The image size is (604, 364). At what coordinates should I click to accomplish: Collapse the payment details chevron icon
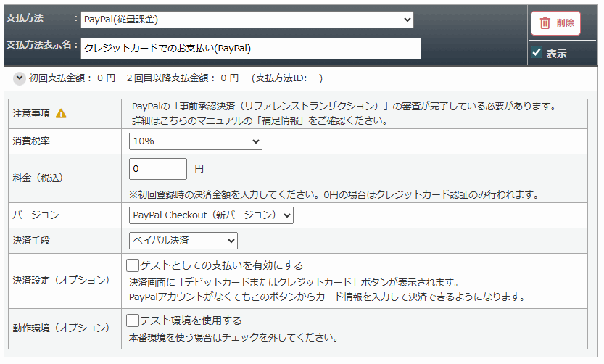click(19, 78)
